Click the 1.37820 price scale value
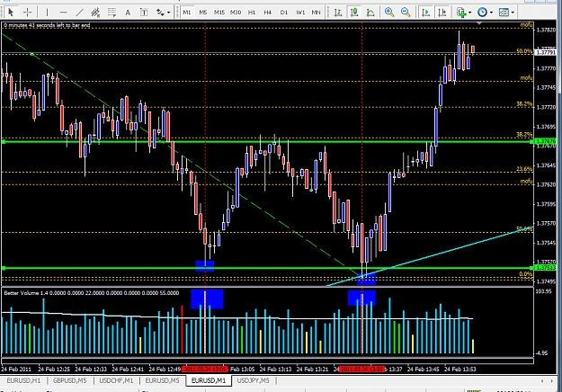The width and height of the screenshot is (562, 392). click(546, 30)
